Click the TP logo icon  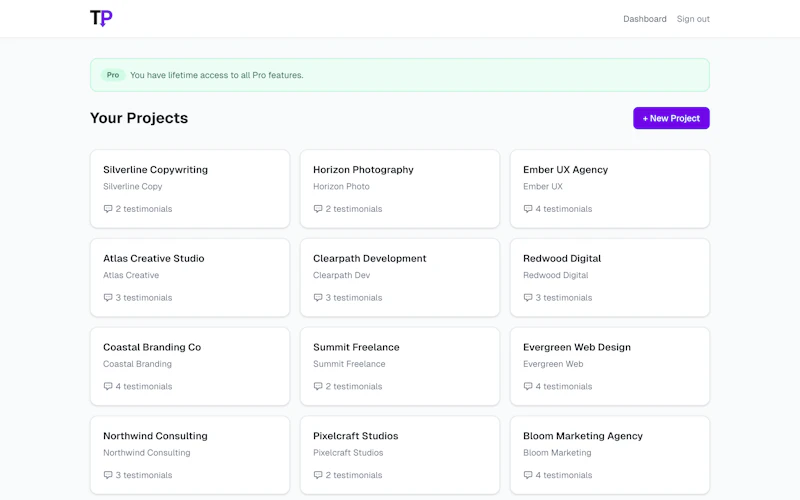101,18
